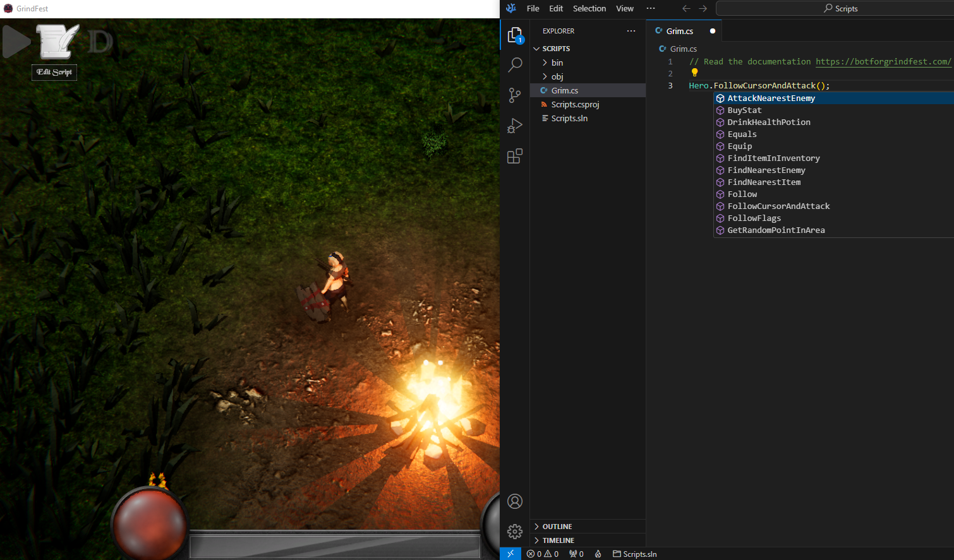
Task: Click the flame icon in status bar
Action: pyautogui.click(x=598, y=554)
